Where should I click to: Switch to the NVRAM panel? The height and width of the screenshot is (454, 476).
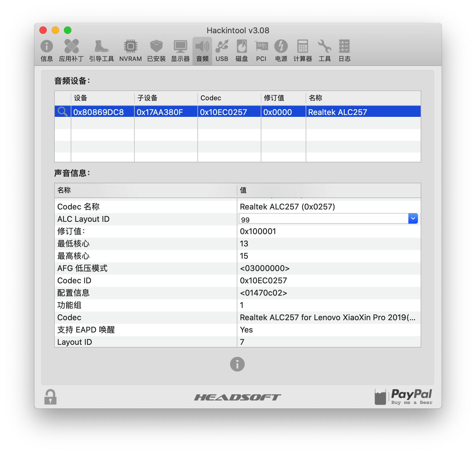[130, 50]
